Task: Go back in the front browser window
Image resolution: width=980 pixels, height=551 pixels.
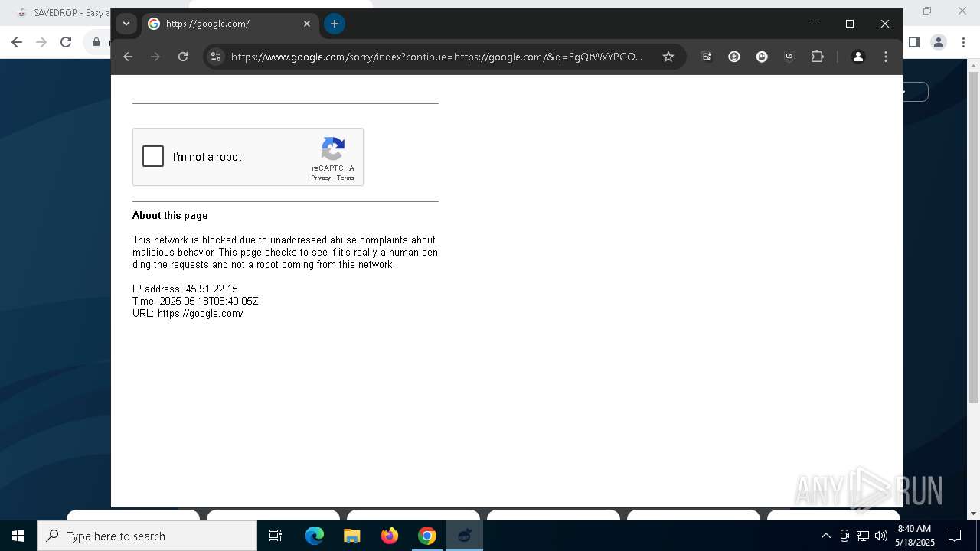Action: tap(128, 57)
